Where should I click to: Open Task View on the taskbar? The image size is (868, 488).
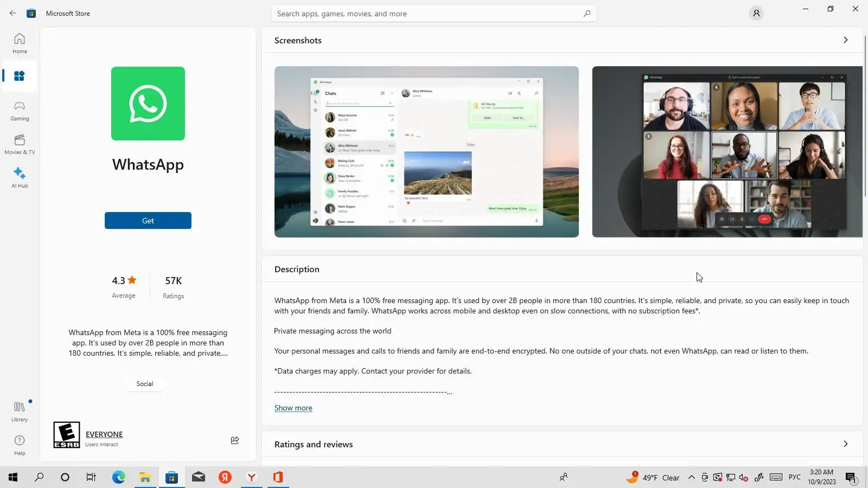click(x=91, y=477)
